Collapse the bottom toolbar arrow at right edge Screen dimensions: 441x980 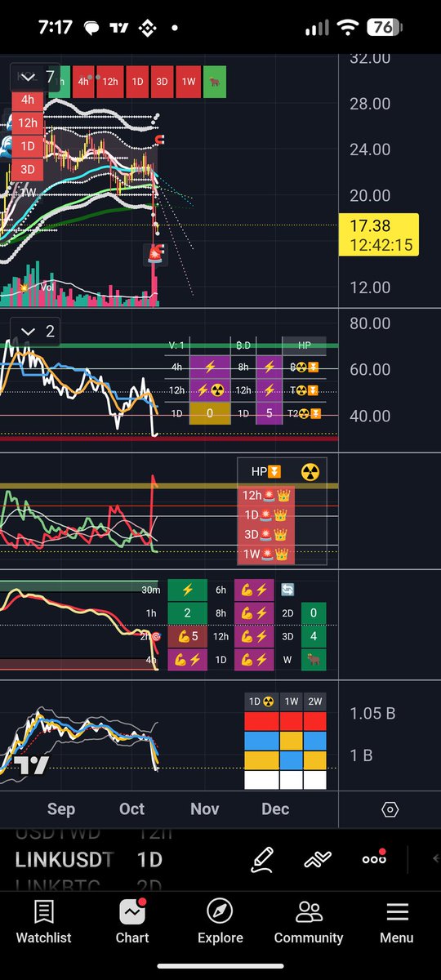tap(435, 859)
